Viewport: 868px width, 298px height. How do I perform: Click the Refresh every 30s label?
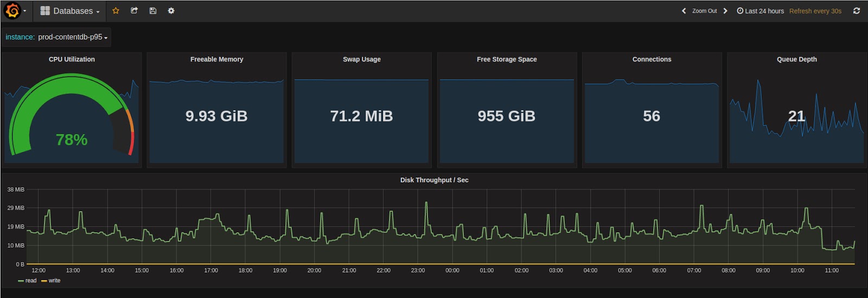(x=815, y=11)
